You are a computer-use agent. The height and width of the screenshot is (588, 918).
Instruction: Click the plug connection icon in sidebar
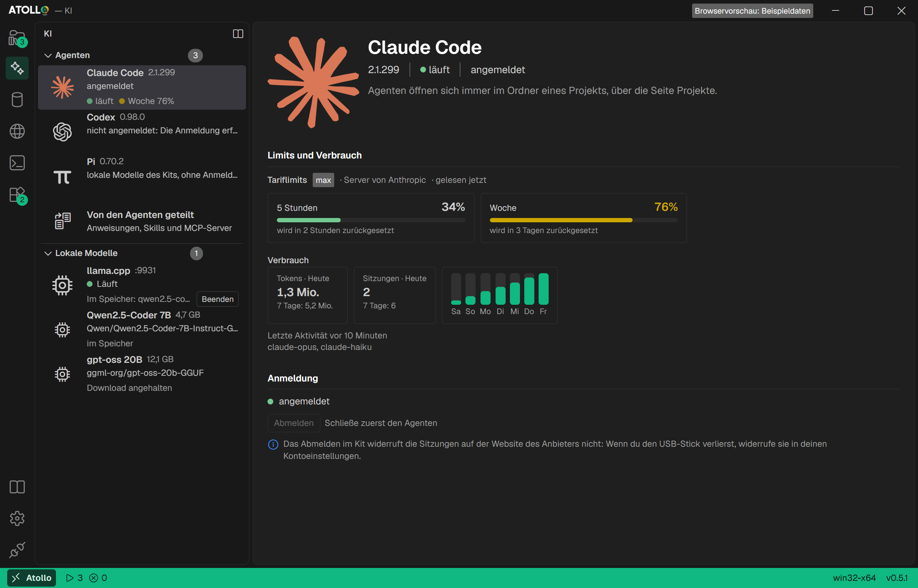click(x=17, y=550)
